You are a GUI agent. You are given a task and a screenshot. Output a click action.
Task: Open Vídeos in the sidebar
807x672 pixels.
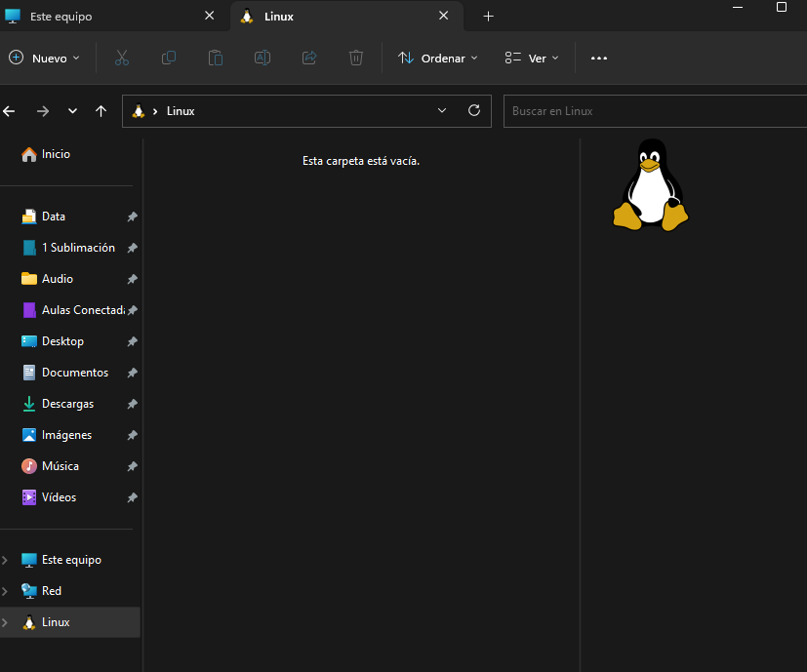pyautogui.click(x=60, y=497)
